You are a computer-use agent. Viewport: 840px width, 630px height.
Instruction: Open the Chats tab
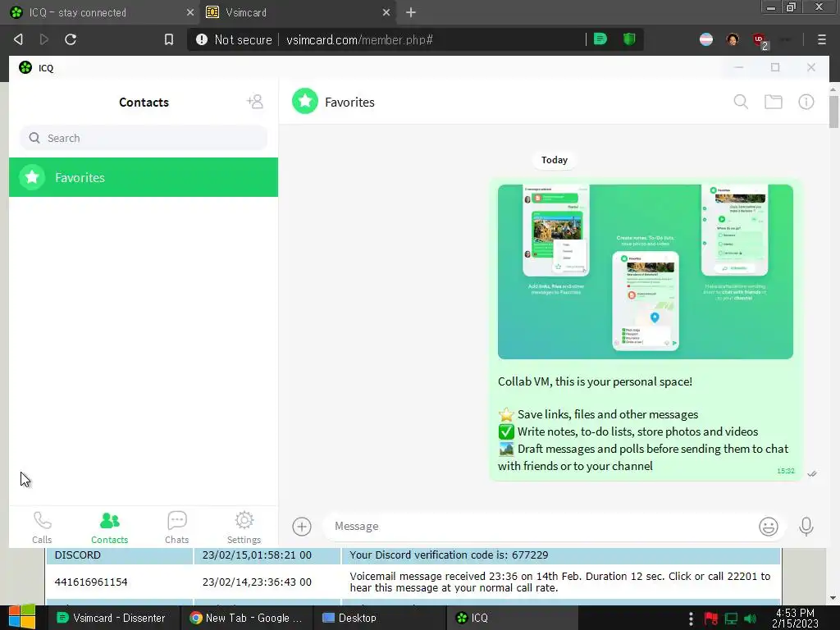click(177, 527)
